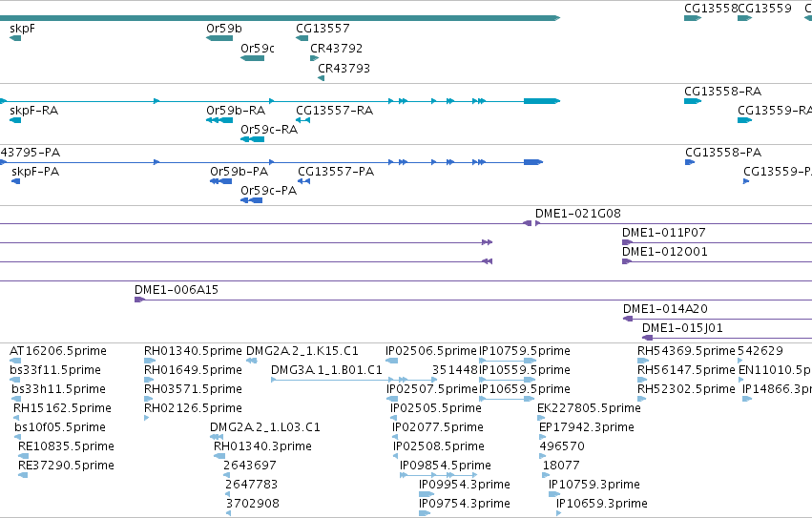Select alignment 496570

543,456
